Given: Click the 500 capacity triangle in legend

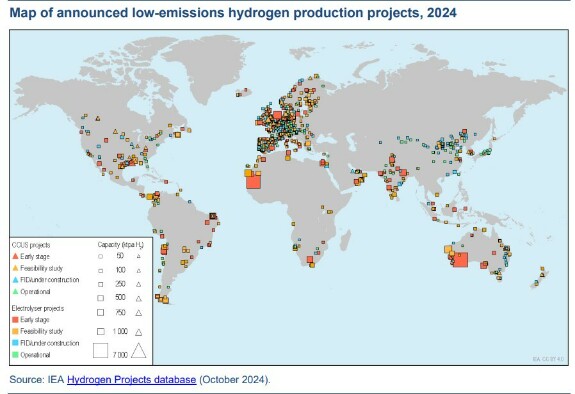Looking at the screenshot, I should [139, 299].
